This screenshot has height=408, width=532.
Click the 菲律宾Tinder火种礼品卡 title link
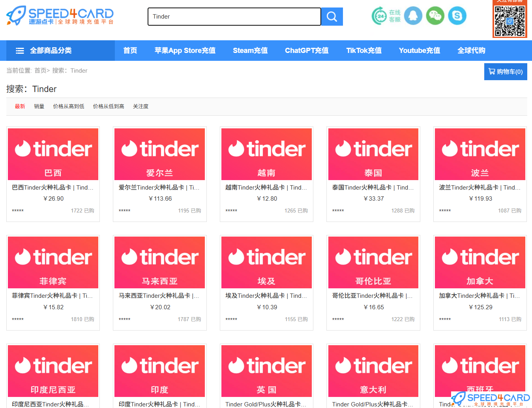coord(52,296)
